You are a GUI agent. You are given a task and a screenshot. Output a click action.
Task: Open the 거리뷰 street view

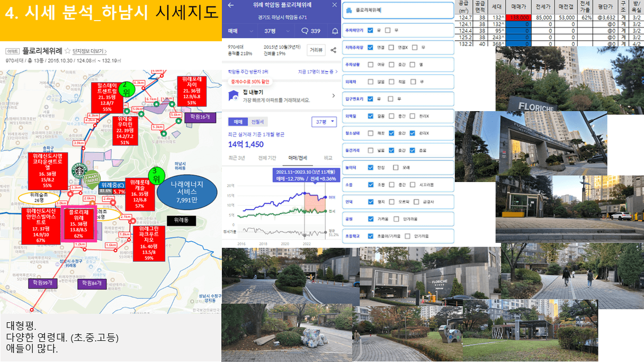317,50
